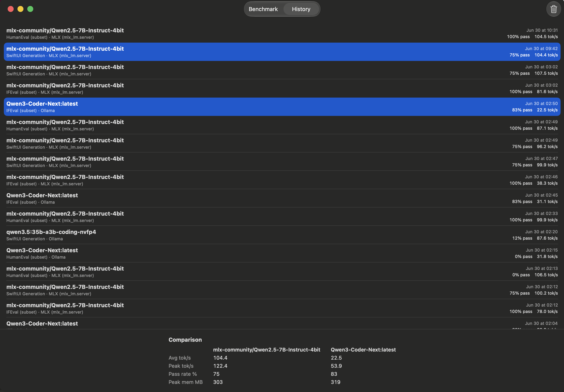This screenshot has width=564, height=392.
Task: Click the trash icon to clear history
Action: click(x=553, y=9)
